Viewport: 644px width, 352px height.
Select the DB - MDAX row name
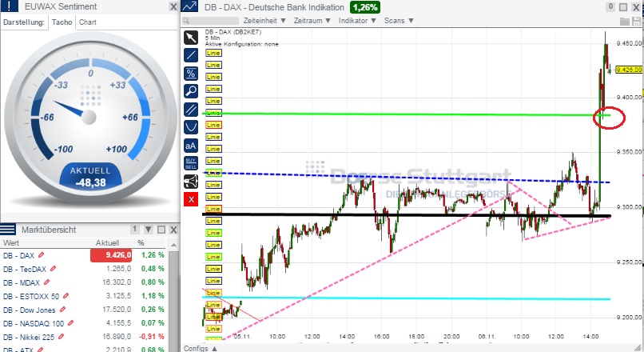(22, 282)
